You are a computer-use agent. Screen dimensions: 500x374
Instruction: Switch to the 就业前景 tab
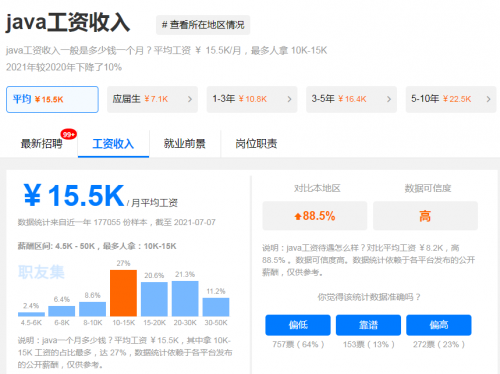(x=185, y=144)
